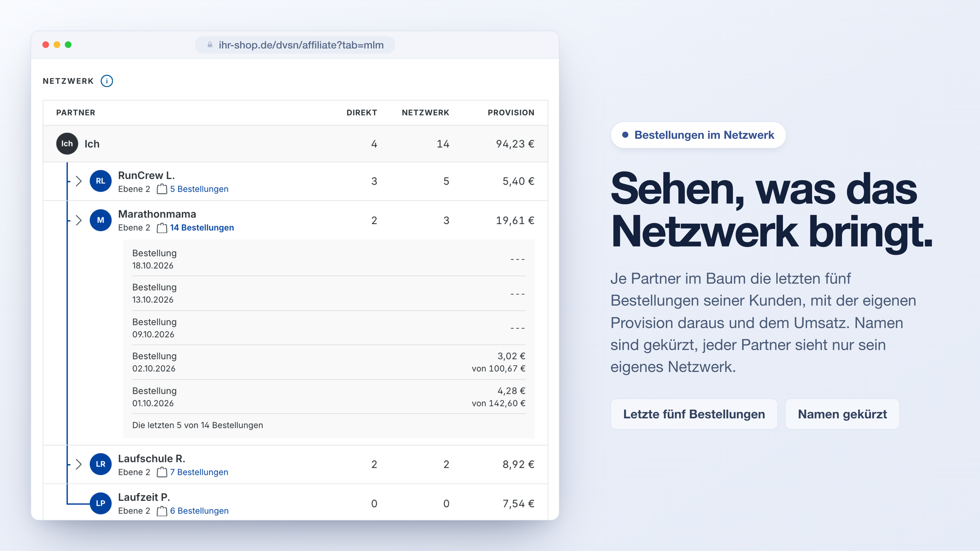Click the 19,61 € provision for Marathonmama
980x551 pixels.
[515, 220]
